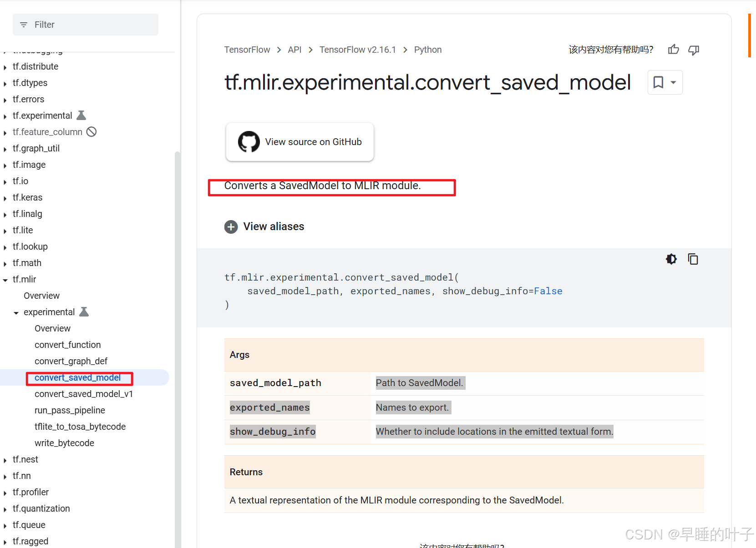This screenshot has width=756, height=548.
Task: Collapse experimental subtree under tf.mlir
Action: click(x=16, y=313)
